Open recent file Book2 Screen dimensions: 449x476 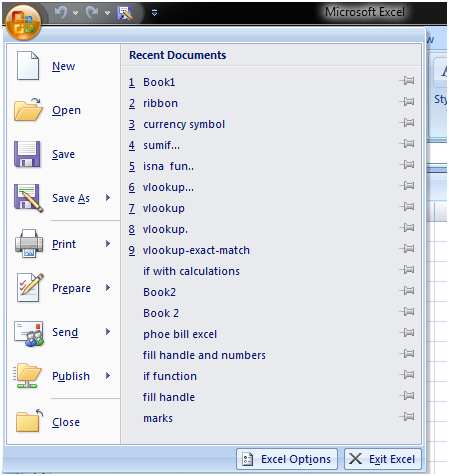[159, 292]
